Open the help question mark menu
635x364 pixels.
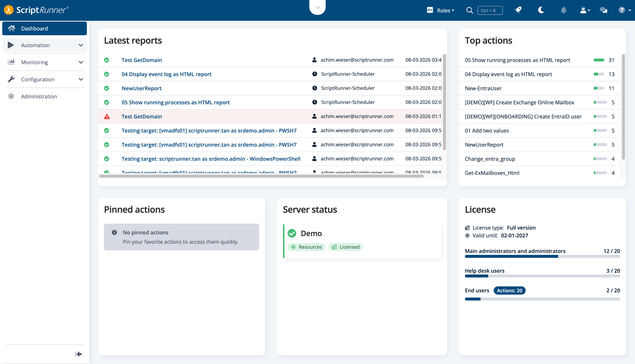(625, 10)
